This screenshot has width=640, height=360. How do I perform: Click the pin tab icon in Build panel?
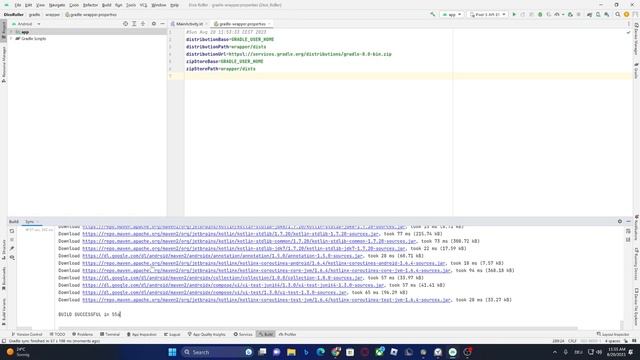point(12,249)
